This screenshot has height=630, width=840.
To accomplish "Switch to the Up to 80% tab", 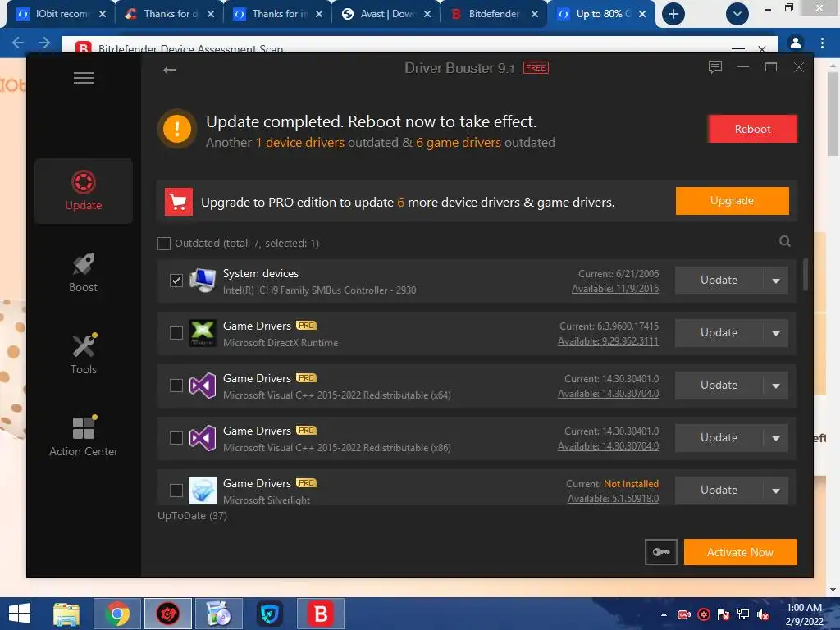I will (x=601, y=14).
